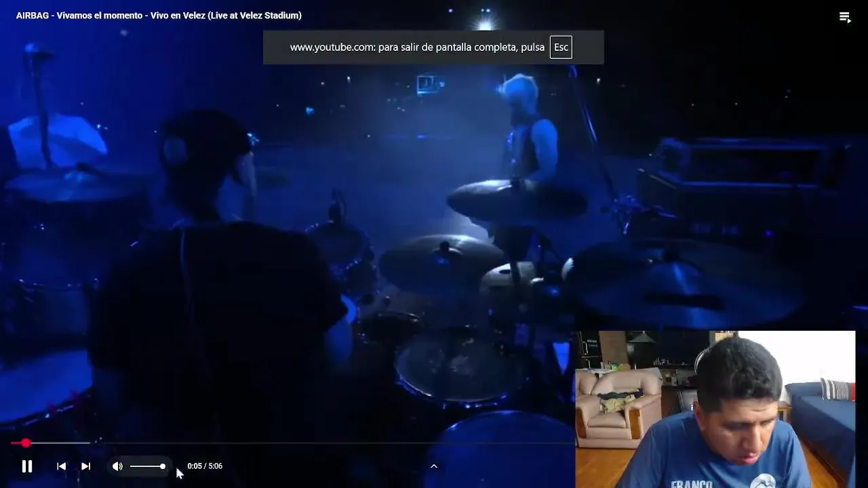Skip ahead to the next video
Screen dimensions: 868x488
coord(85,466)
